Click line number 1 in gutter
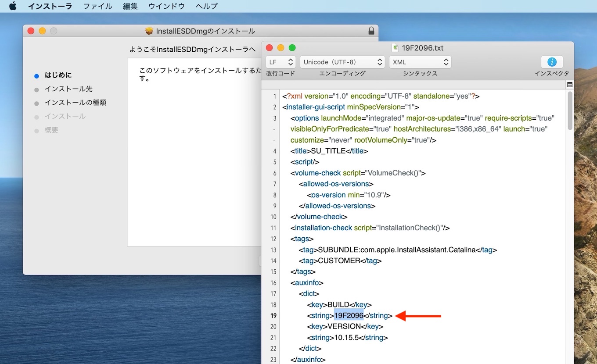Screen dimensions: 597x364 pos(274,96)
